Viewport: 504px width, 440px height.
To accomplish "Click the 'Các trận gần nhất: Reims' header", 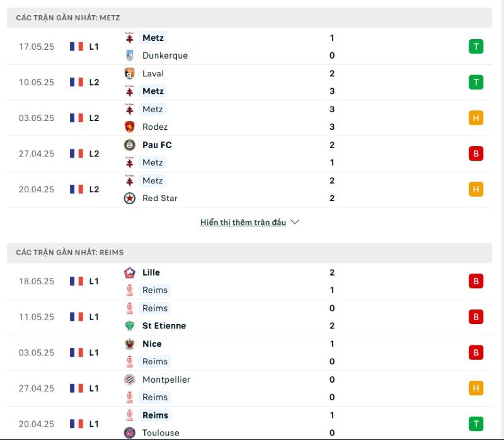I will [x=249, y=253].
